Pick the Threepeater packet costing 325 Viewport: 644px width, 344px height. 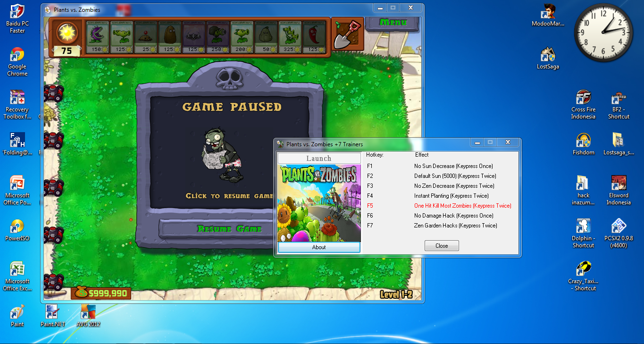[290, 37]
